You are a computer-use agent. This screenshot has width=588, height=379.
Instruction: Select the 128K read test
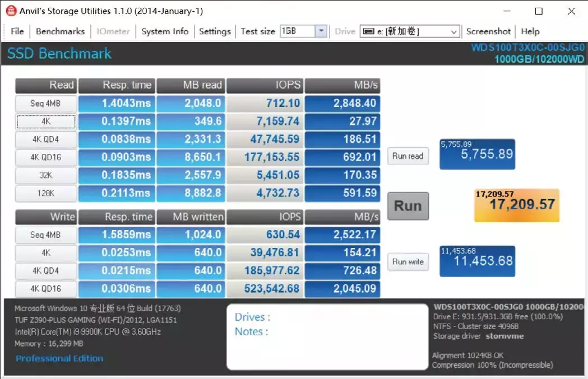coord(45,193)
